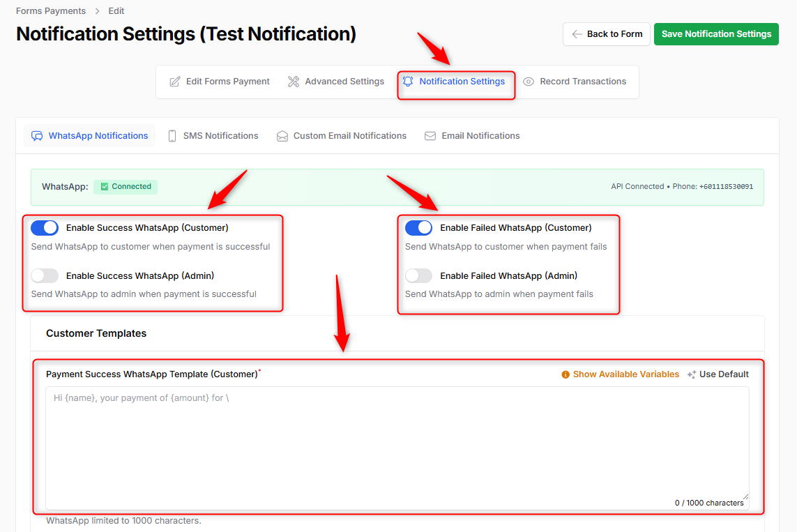This screenshot has height=532, width=797.
Task: Click the Back to Form button
Action: pyautogui.click(x=607, y=34)
